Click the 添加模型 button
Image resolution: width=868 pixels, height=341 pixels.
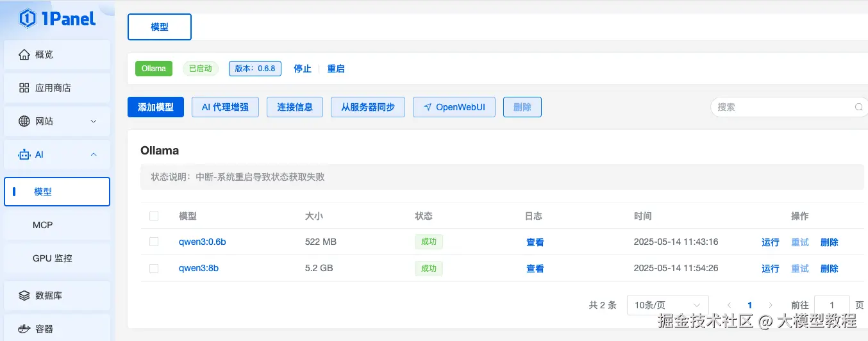(156, 107)
